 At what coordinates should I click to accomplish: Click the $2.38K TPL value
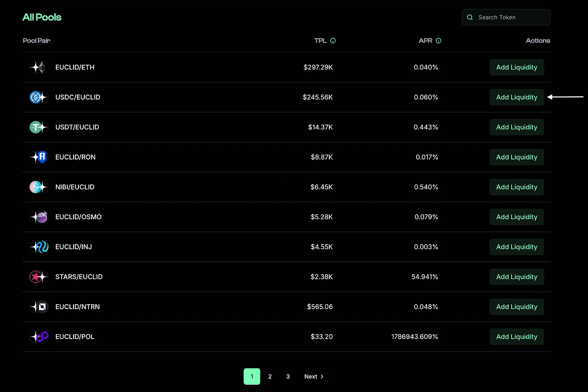pos(322,277)
